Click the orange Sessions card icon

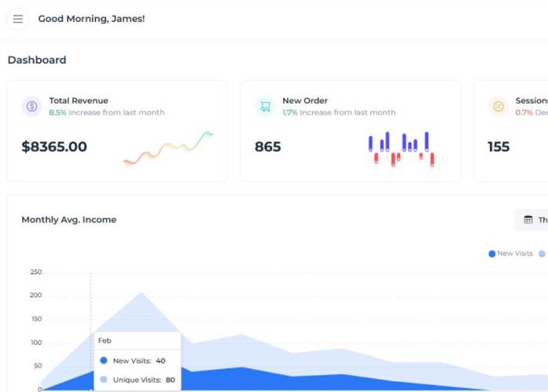point(498,106)
